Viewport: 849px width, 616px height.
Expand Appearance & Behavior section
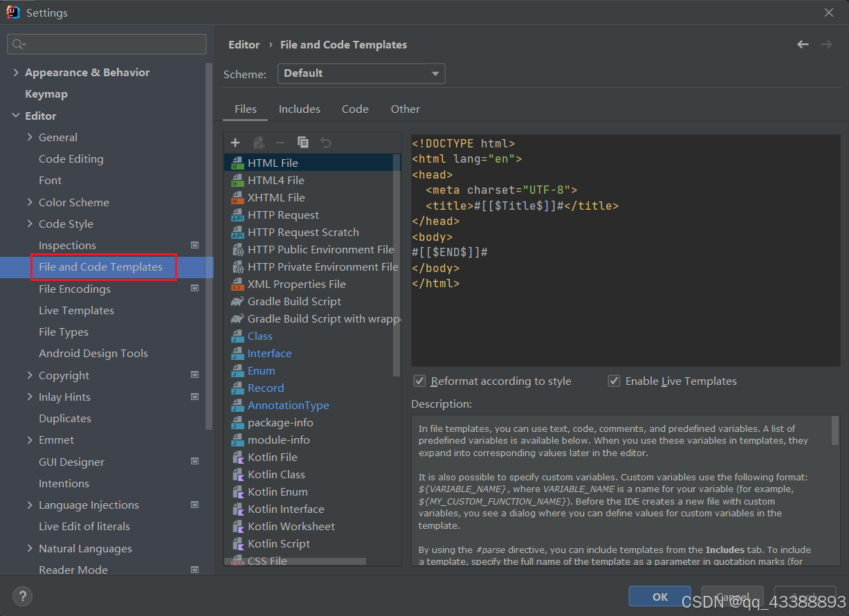(x=16, y=72)
